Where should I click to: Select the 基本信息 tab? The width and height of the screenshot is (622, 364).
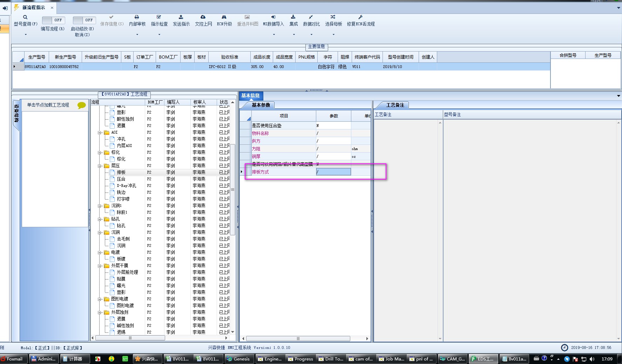pyautogui.click(x=250, y=95)
